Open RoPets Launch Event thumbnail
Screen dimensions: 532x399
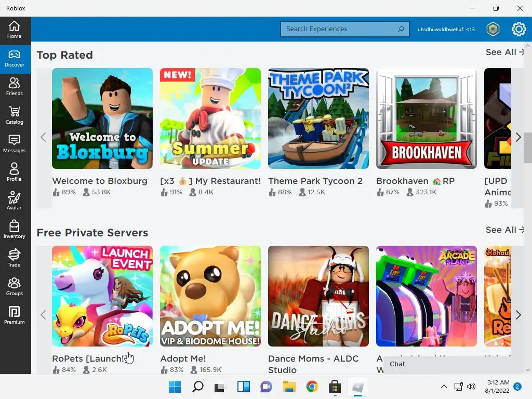(102, 296)
